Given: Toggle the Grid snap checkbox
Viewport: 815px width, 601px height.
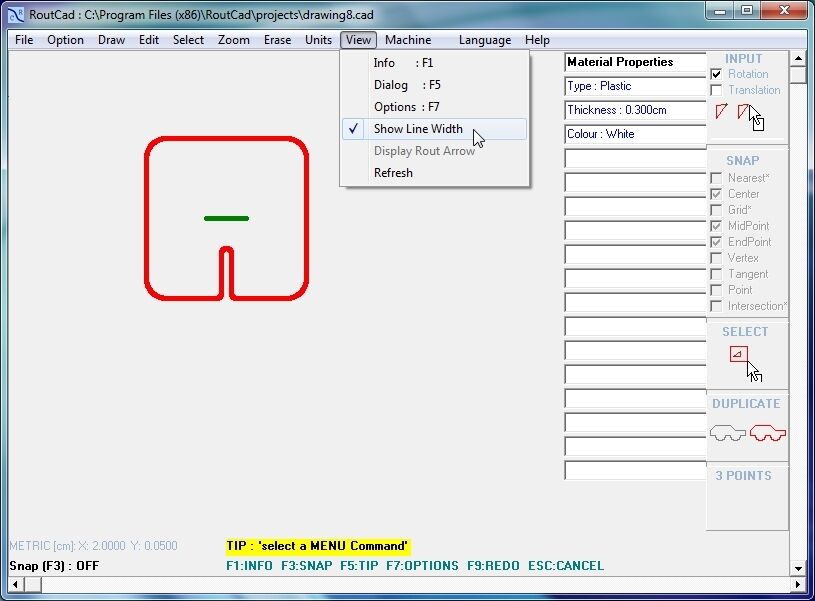Looking at the screenshot, I should pos(716,210).
